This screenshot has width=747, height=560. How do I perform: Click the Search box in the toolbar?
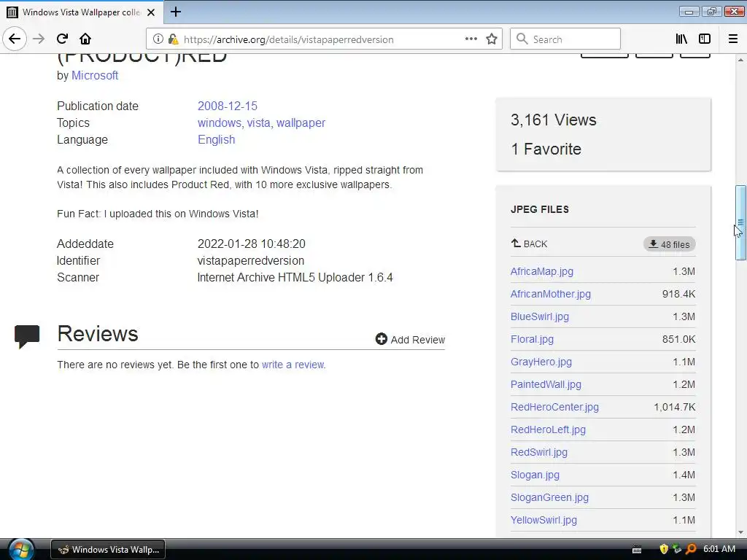click(x=565, y=39)
